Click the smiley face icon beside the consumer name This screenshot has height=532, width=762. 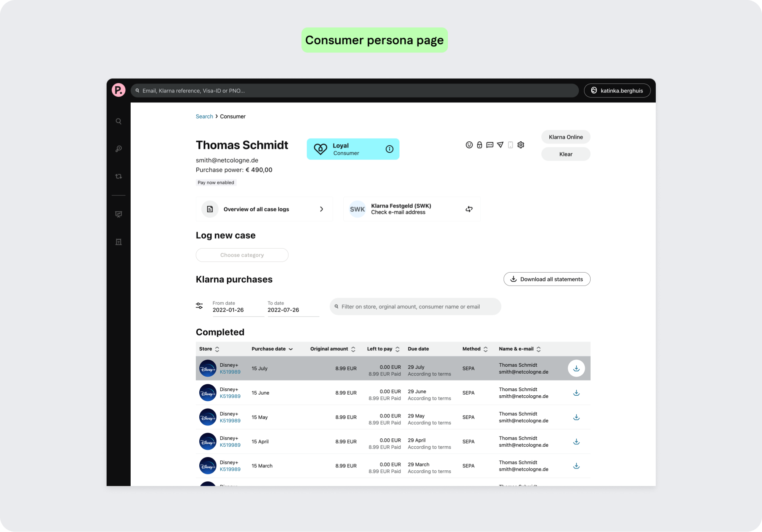click(x=469, y=145)
